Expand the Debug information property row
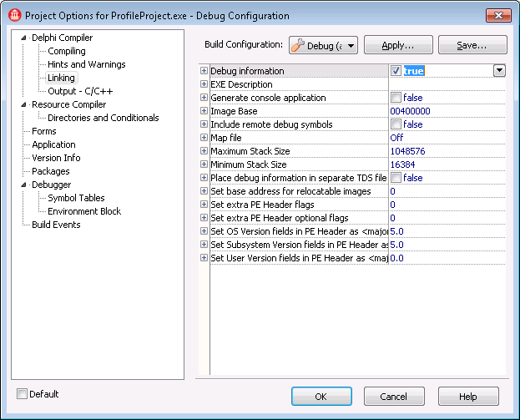This screenshot has height=420, width=520. point(204,71)
